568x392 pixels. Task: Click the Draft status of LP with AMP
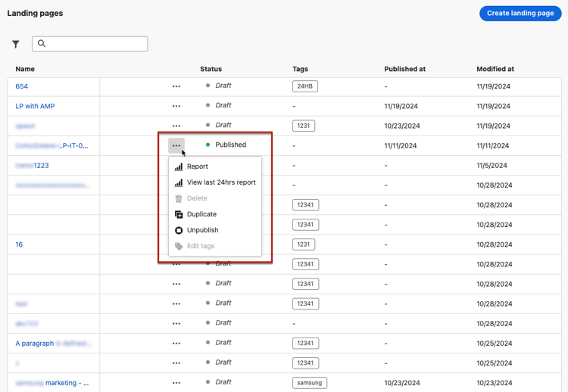click(x=223, y=105)
